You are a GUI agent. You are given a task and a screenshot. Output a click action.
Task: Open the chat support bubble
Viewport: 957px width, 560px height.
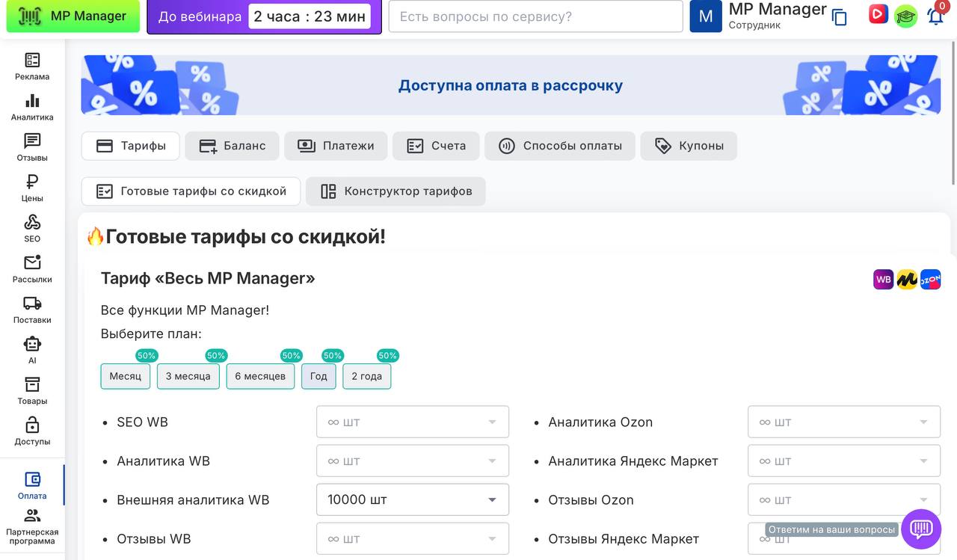click(920, 529)
